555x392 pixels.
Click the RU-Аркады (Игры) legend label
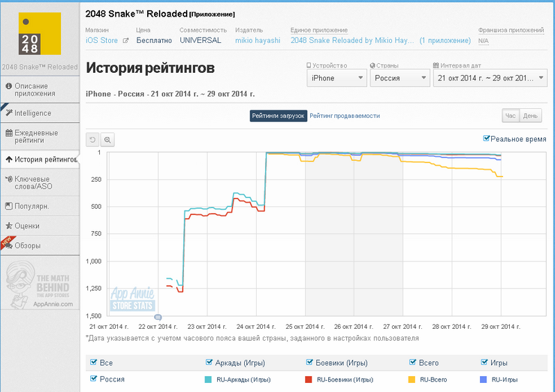coord(244,380)
